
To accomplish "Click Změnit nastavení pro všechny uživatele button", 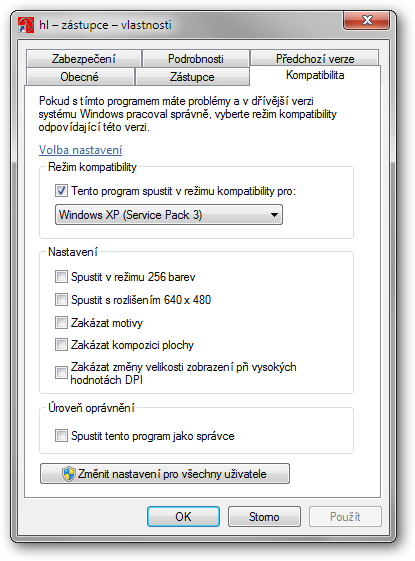I will pos(165,474).
